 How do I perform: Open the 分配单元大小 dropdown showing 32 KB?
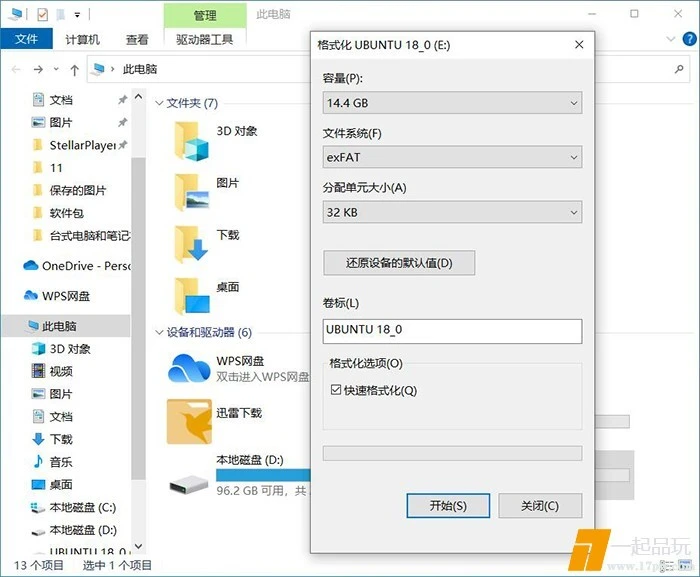pos(452,212)
